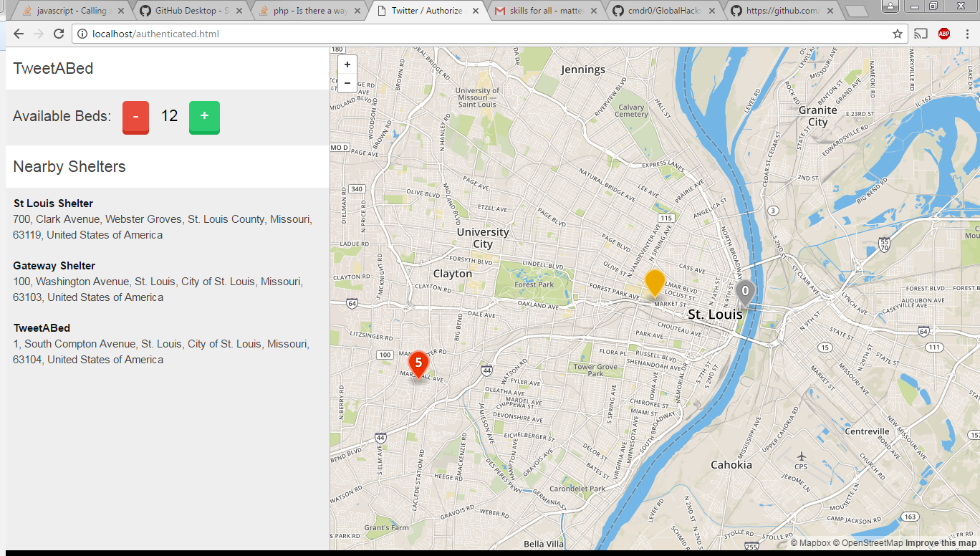
Task: Click the 'Carondelet Park' label on map
Action: tap(577, 489)
